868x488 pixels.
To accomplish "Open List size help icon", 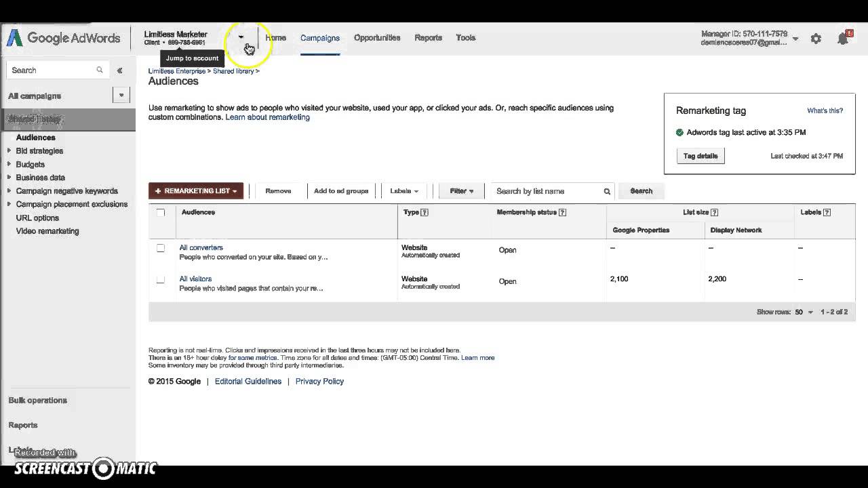I will (x=714, y=212).
